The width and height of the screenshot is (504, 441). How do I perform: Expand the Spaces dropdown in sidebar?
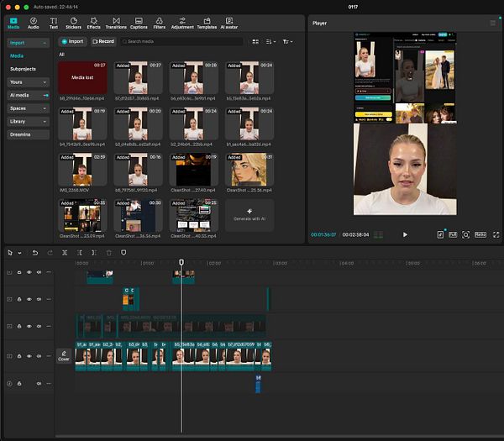coord(28,108)
